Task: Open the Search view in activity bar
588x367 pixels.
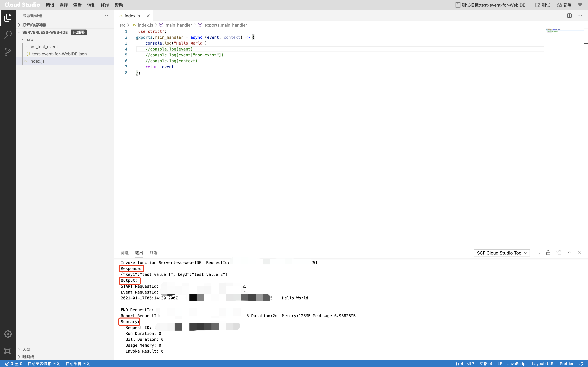Action: pos(8,34)
